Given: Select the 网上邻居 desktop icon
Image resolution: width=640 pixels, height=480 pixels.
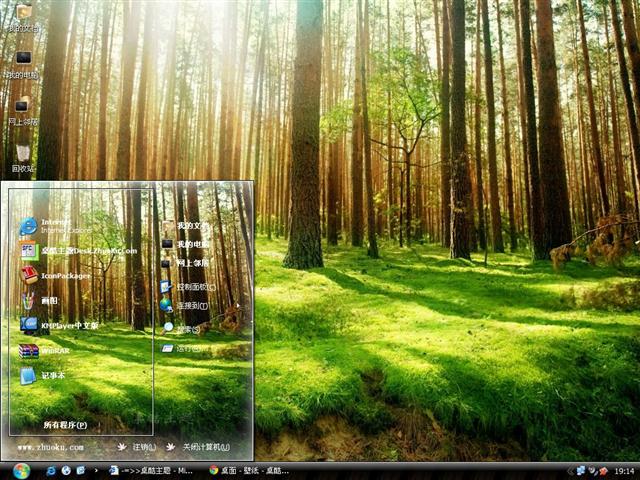Looking at the screenshot, I should point(23,111).
